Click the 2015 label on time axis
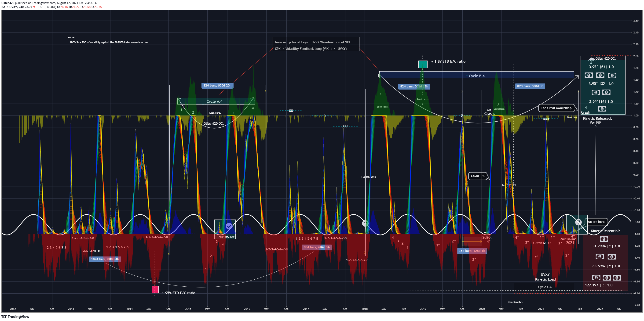644x321 pixels. tap(188, 309)
